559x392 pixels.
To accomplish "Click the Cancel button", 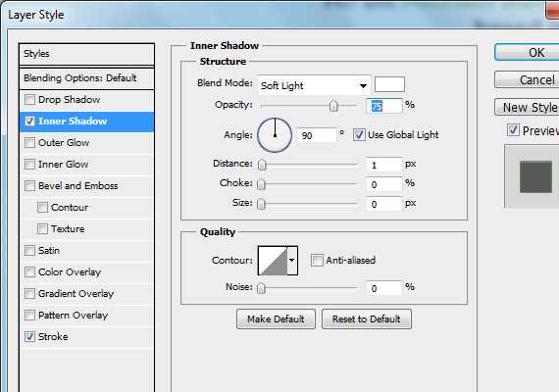I will tap(527, 79).
